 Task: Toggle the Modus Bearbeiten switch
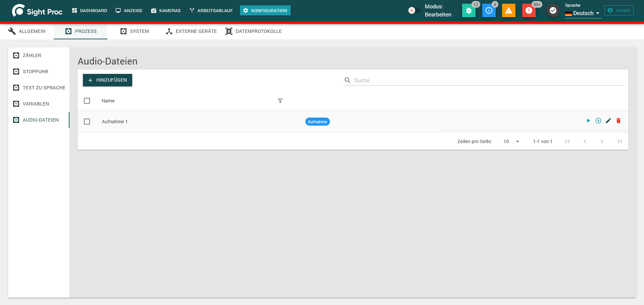414,10
